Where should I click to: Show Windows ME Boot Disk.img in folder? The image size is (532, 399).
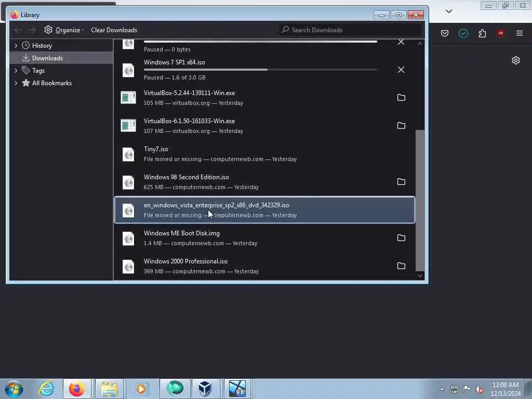(401, 238)
